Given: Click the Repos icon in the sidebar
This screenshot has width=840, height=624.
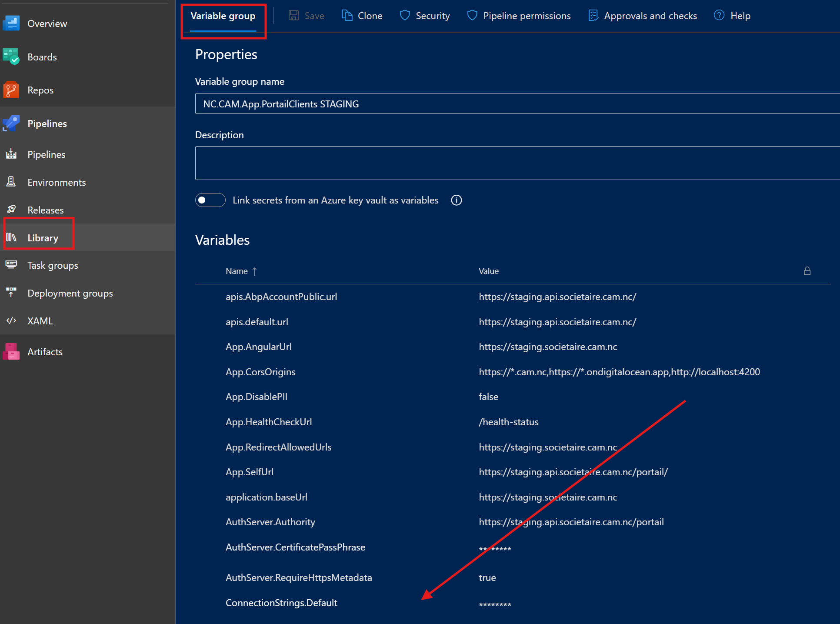Looking at the screenshot, I should (11, 90).
